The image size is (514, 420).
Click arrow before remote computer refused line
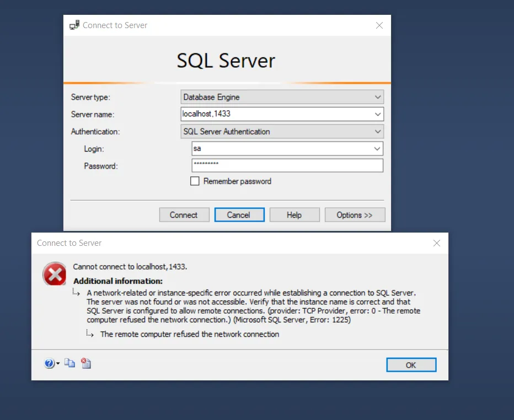coord(90,333)
